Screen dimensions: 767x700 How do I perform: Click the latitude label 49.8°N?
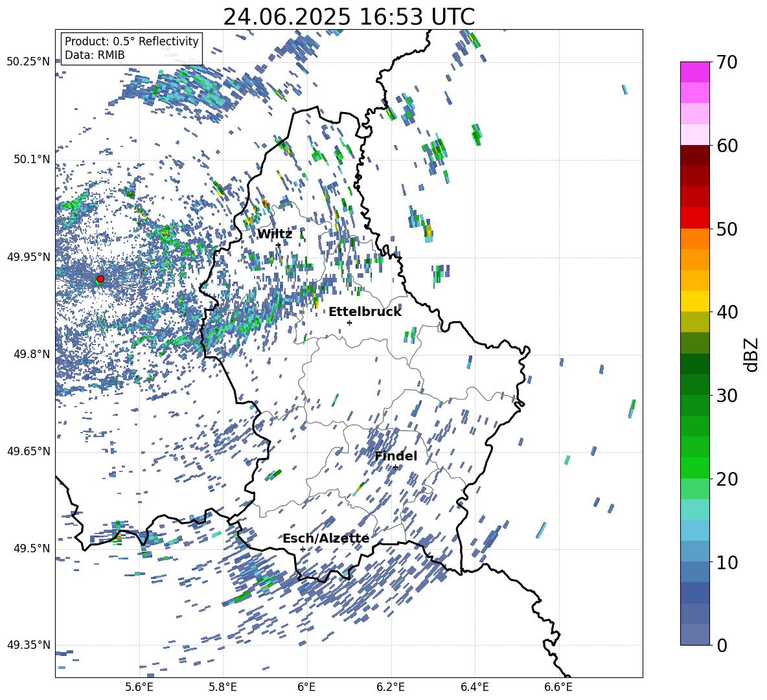click(x=31, y=354)
